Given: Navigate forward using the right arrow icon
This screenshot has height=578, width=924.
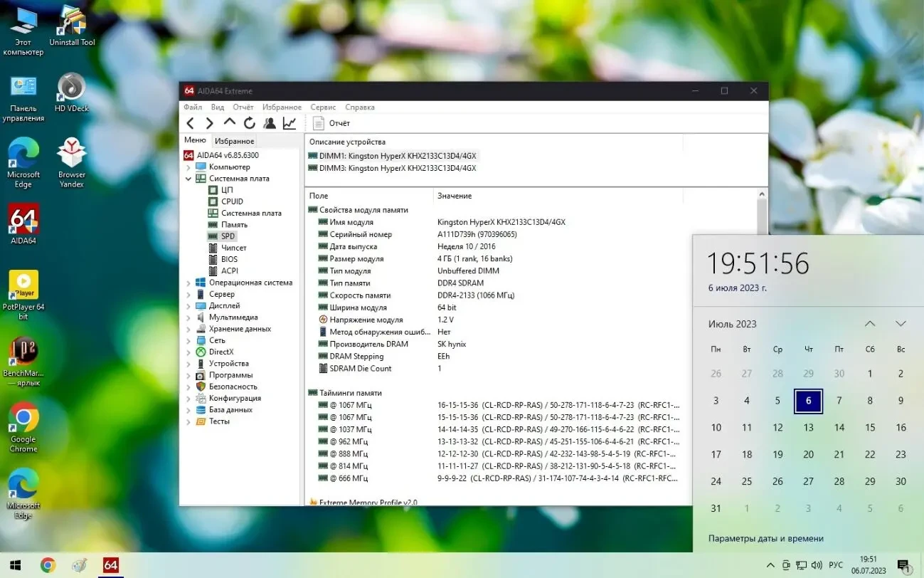Looking at the screenshot, I should (x=208, y=122).
